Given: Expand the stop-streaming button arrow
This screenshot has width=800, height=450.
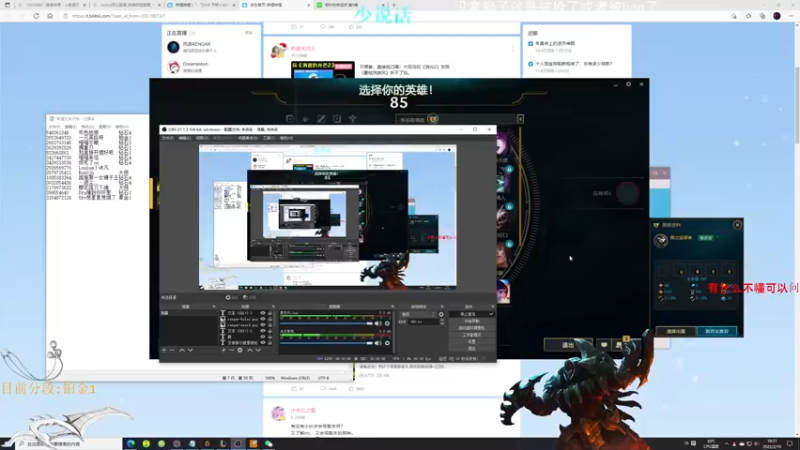Looking at the screenshot, I should coord(491,314).
